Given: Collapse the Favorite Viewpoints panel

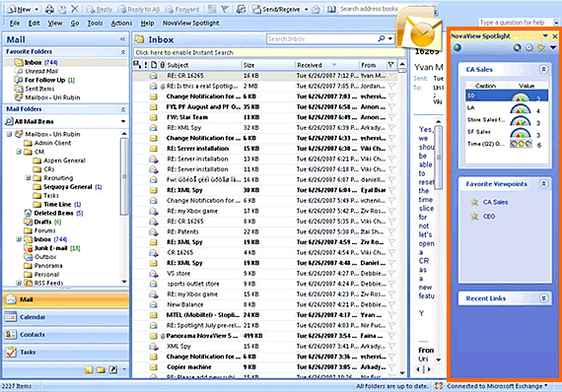Looking at the screenshot, I should [543, 184].
